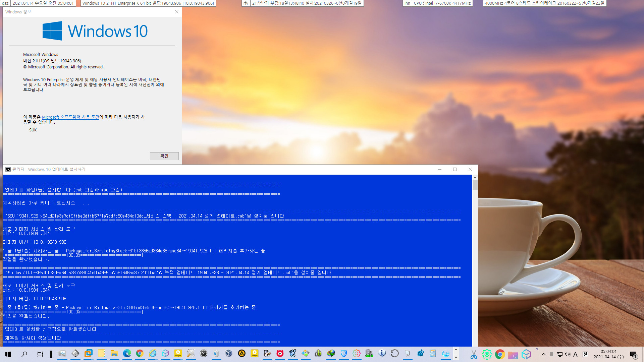Open the Recycle Bin taskbar icon
The width and height of the screenshot is (644, 362).
[x=216, y=353]
